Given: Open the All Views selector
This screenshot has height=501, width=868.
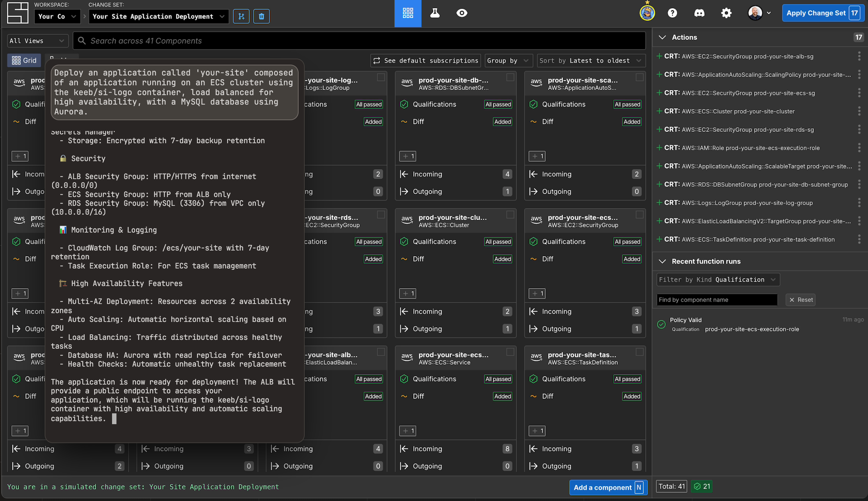Looking at the screenshot, I should (37, 41).
